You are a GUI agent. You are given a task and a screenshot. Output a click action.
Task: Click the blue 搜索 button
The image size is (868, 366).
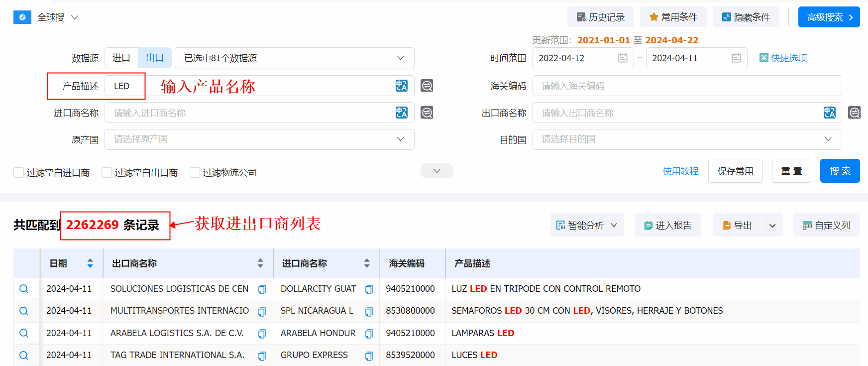tap(840, 171)
